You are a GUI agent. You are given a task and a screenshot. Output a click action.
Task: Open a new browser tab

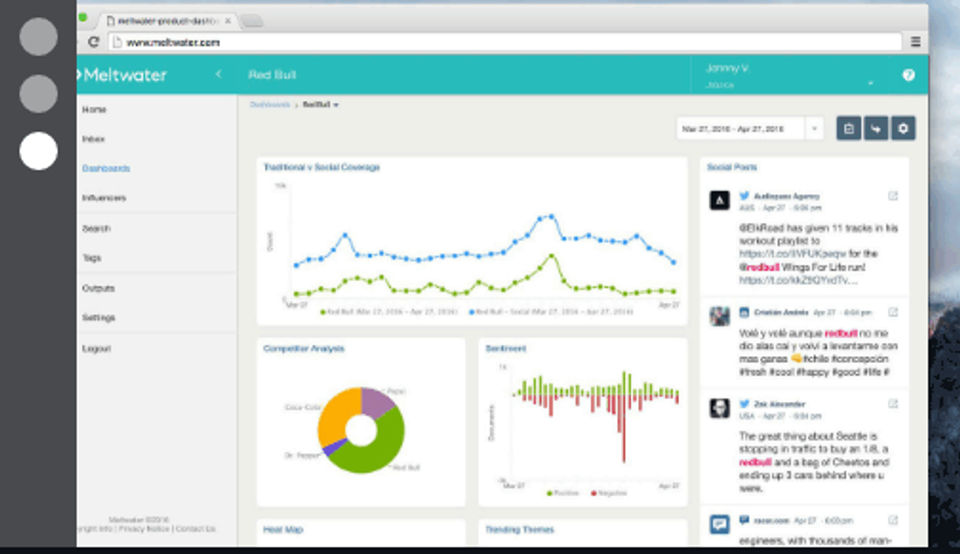tap(252, 21)
